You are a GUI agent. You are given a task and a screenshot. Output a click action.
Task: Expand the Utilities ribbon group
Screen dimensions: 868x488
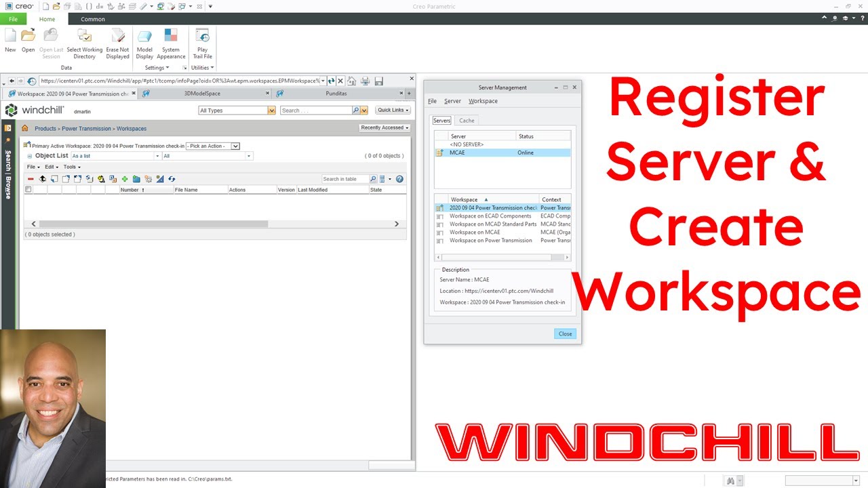pyautogui.click(x=202, y=68)
